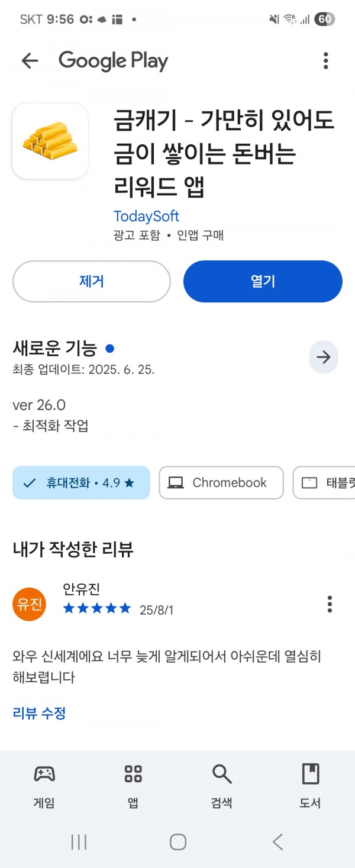
Task: Open the review's three-dot options menu
Action: click(x=330, y=604)
